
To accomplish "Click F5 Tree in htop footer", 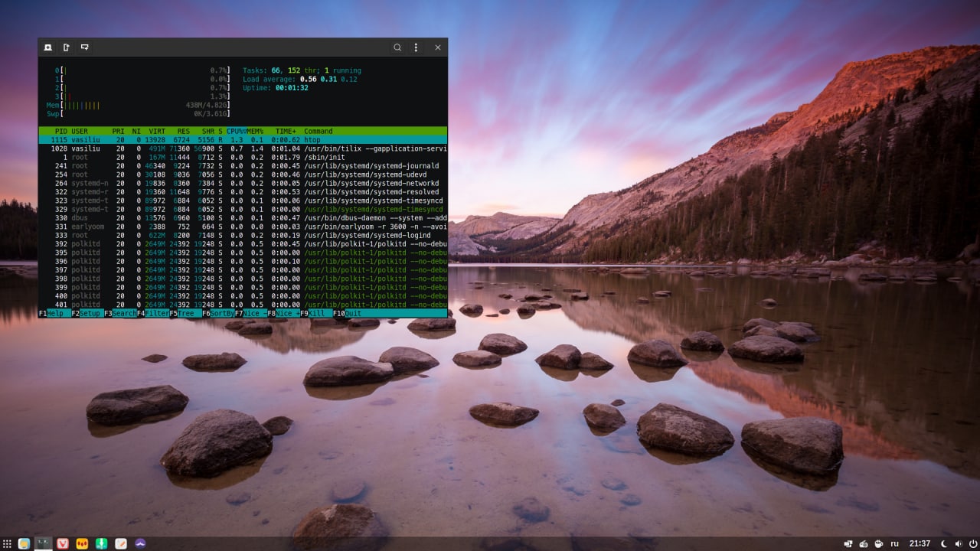I will point(185,313).
